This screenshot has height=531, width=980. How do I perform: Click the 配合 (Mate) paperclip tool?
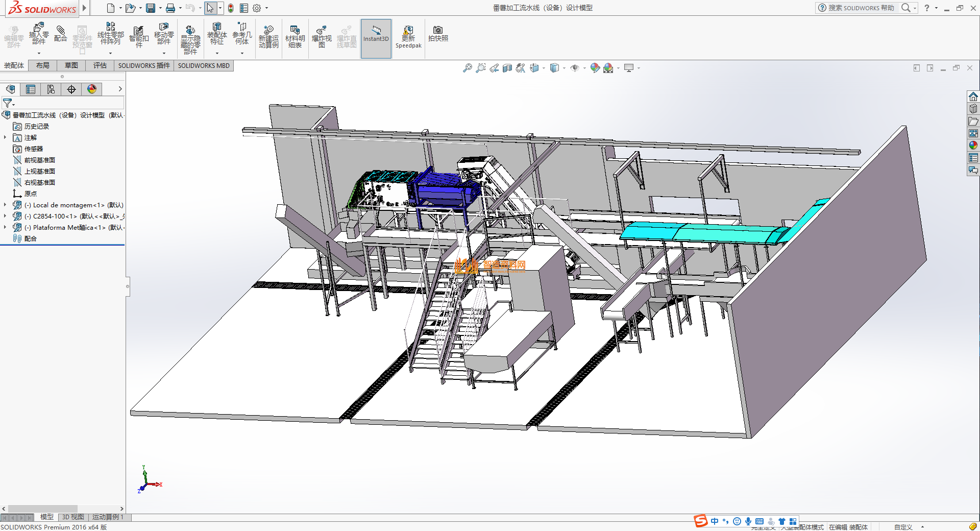[x=61, y=34]
